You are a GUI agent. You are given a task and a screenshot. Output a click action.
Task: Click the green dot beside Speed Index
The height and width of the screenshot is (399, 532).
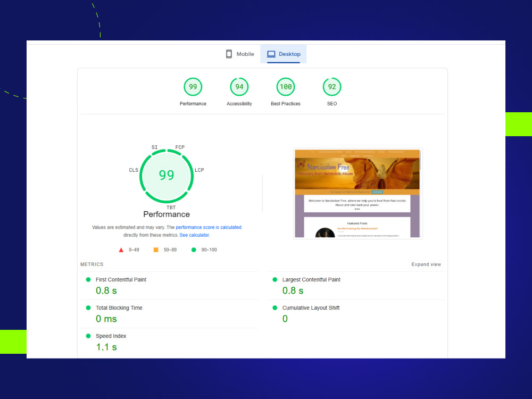[x=88, y=336]
